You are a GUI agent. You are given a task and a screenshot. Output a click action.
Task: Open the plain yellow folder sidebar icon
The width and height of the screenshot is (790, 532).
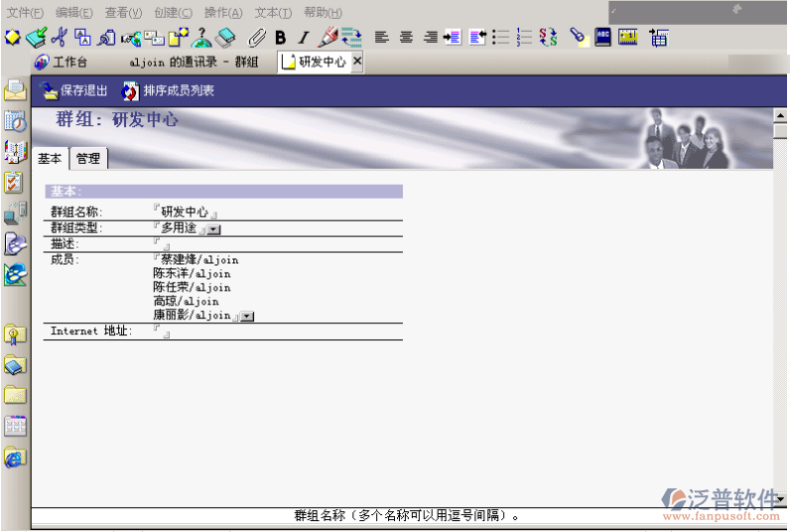pos(15,395)
